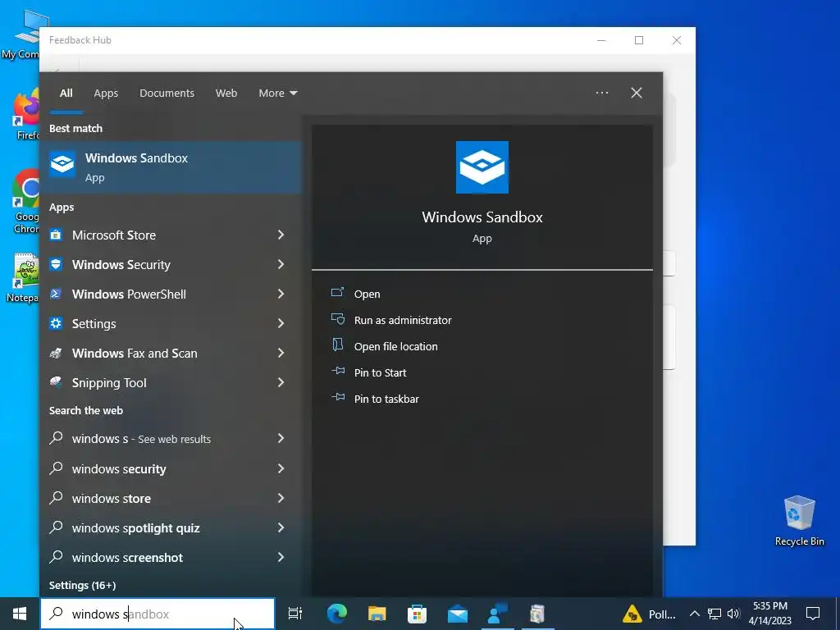Click the 'Settings (16+)' results header
Image resolution: width=840 pixels, height=630 pixels.
coord(83,585)
